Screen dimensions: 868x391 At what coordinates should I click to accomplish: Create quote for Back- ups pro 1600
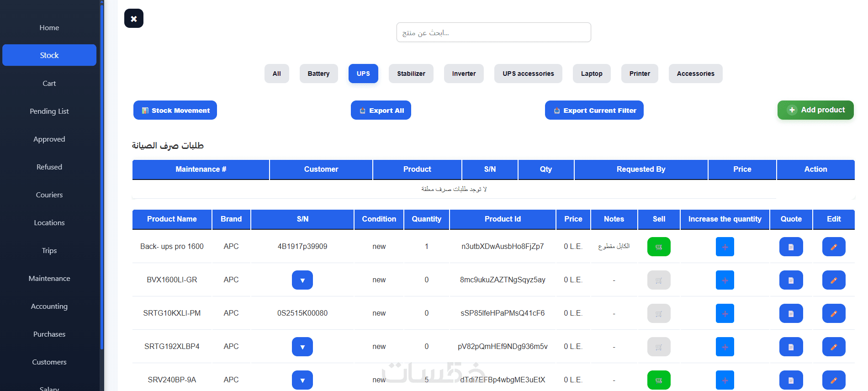point(791,247)
